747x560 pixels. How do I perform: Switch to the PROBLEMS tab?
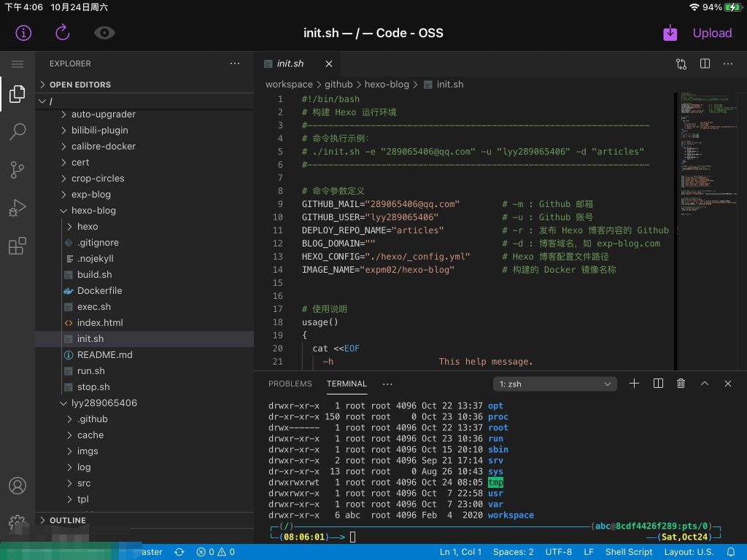(290, 384)
